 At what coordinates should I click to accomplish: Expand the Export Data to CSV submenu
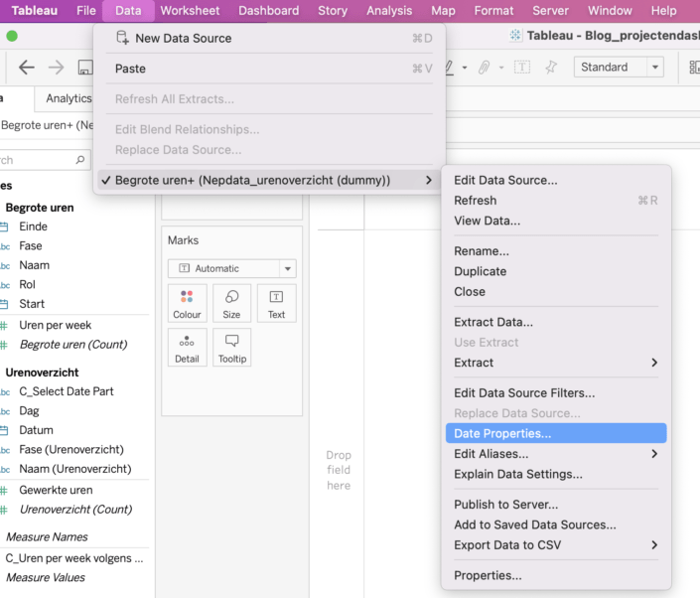pyautogui.click(x=555, y=545)
